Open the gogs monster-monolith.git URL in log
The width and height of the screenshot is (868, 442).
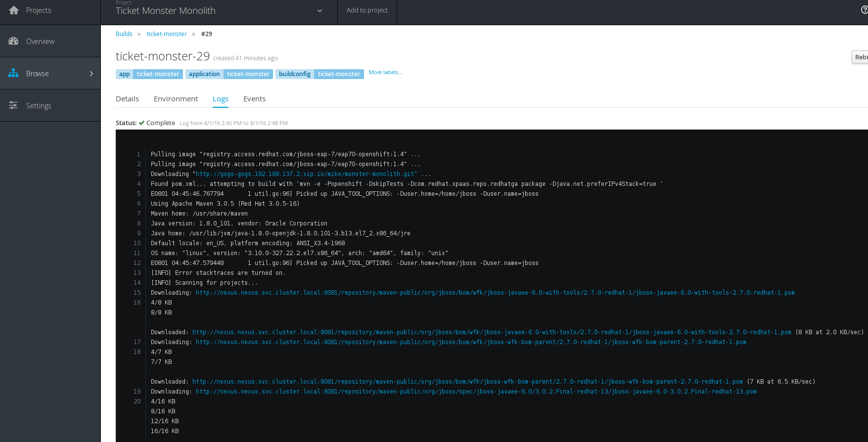click(306, 174)
